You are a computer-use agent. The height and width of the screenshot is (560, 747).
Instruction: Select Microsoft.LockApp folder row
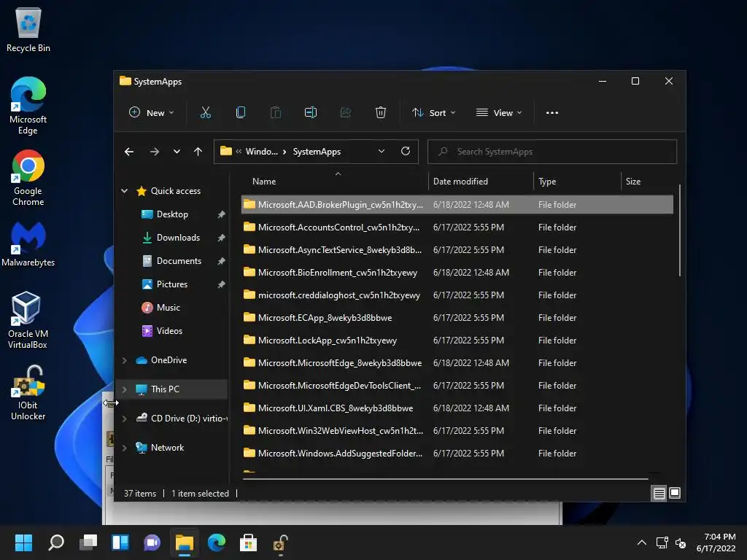click(457, 341)
